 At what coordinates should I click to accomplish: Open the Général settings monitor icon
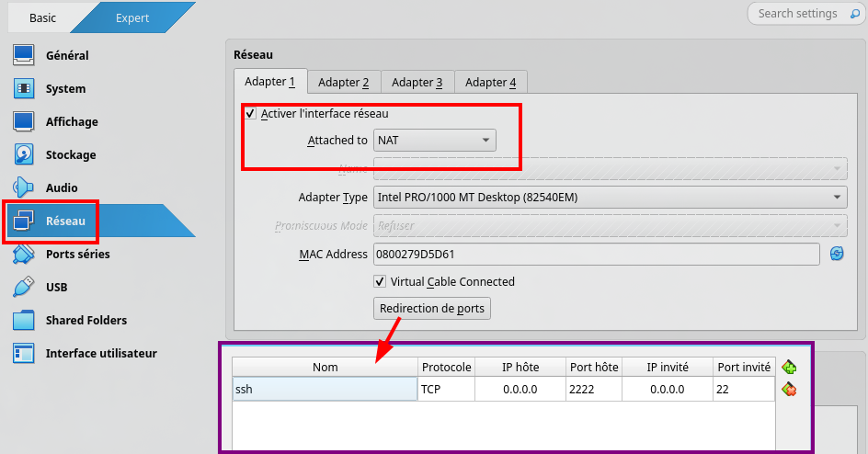pos(23,55)
